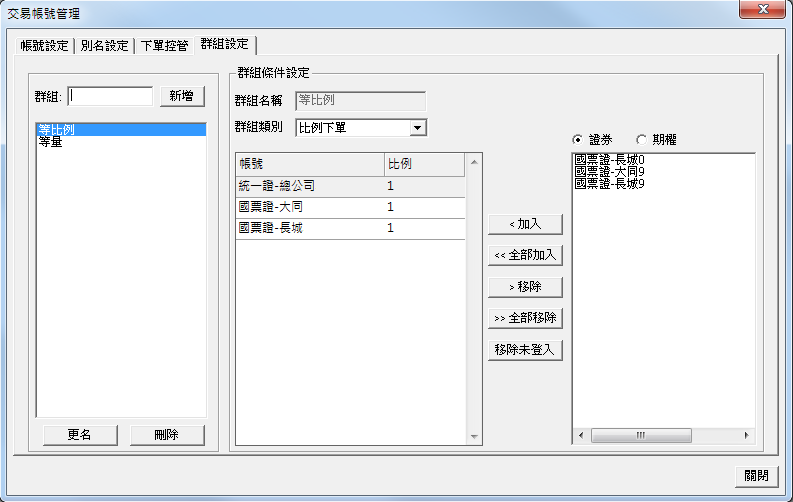Select 國票證-大同9 in the available accounts list

pyautogui.click(x=609, y=171)
